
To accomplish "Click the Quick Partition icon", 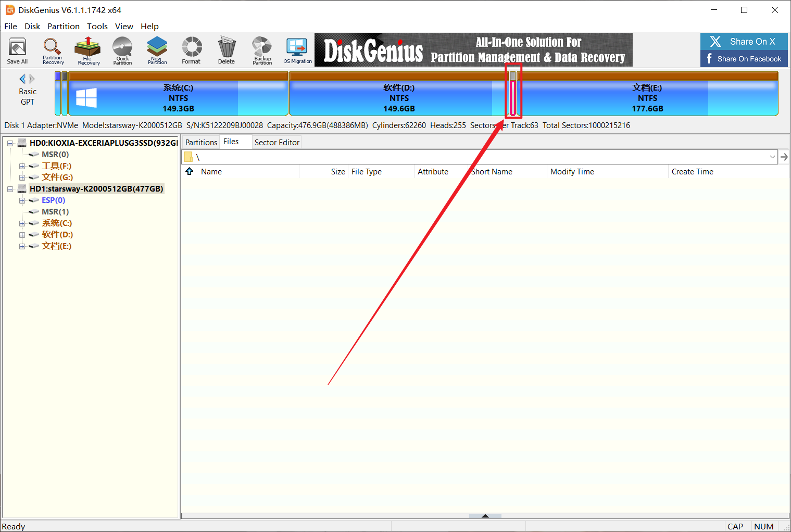I will tap(122, 50).
